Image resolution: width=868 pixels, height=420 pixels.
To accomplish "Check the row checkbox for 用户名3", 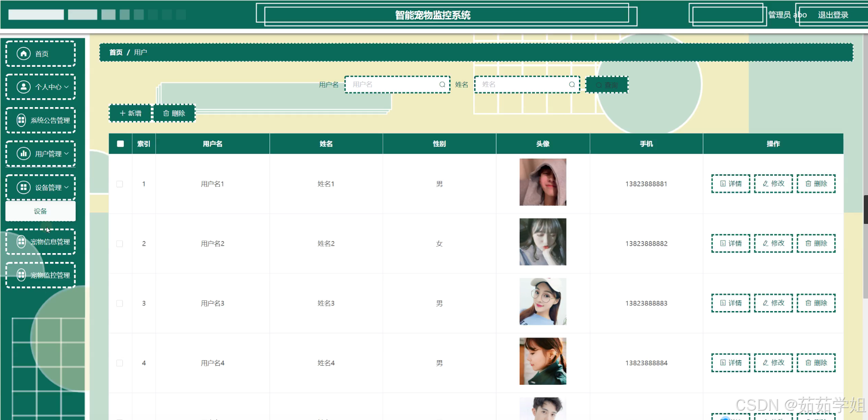I will pyautogui.click(x=120, y=304).
